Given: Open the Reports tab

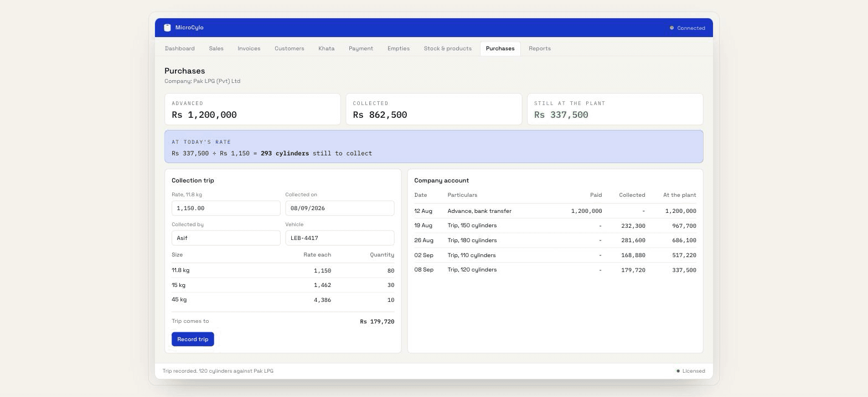Looking at the screenshot, I should tap(540, 49).
